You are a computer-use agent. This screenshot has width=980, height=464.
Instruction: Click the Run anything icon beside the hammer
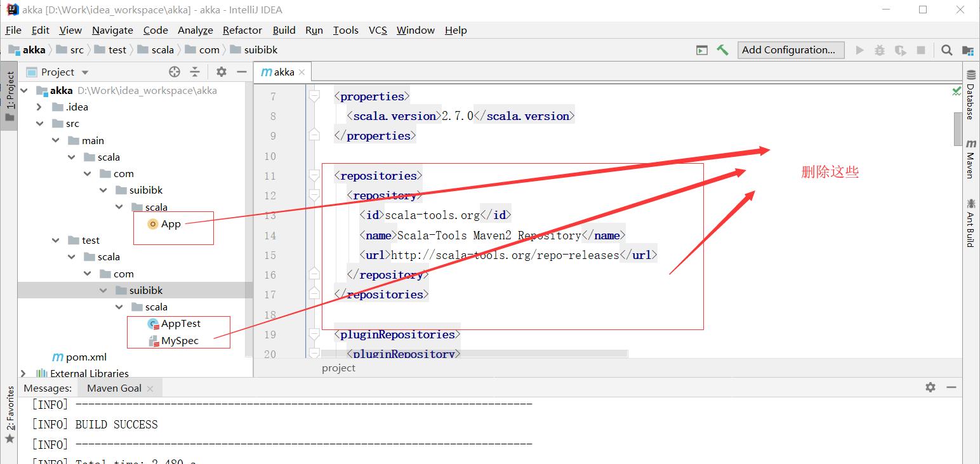click(702, 50)
